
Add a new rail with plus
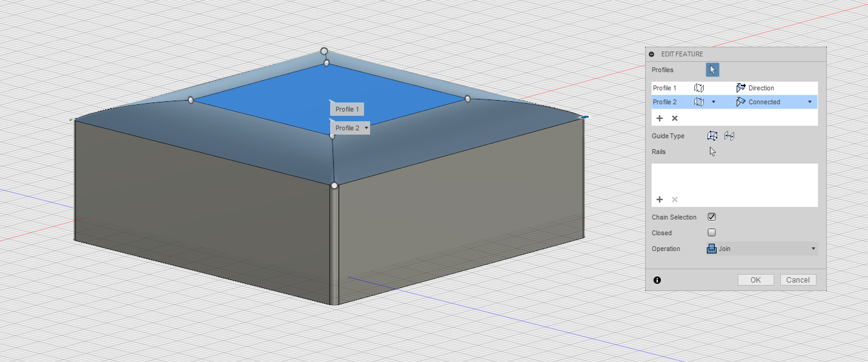point(660,199)
